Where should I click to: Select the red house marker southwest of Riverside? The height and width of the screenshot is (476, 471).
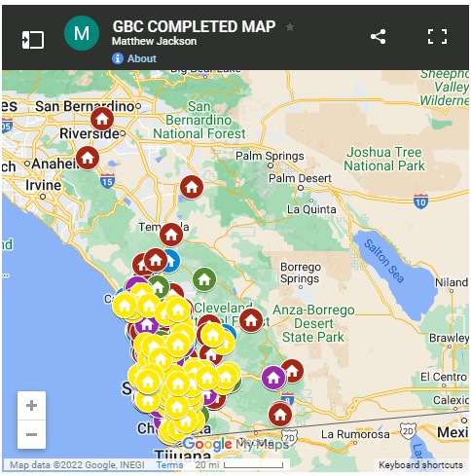pyautogui.click(x=88, y=158)
